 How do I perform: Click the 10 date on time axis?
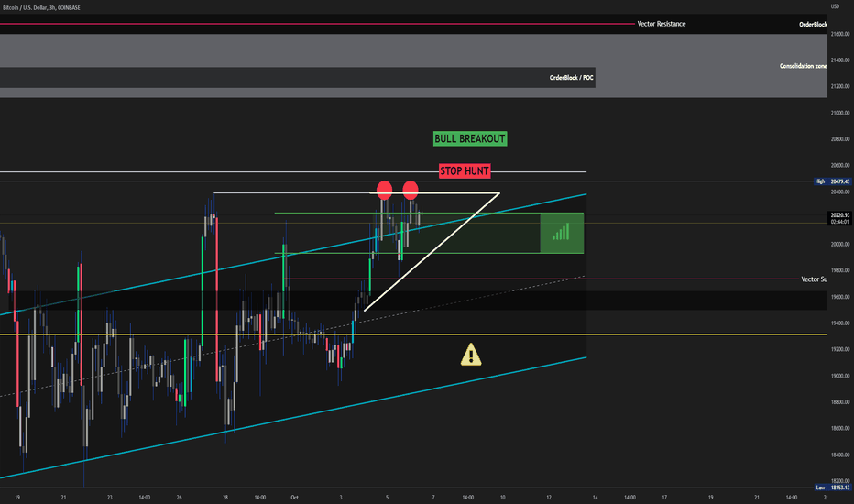click(x=503, y=498)
